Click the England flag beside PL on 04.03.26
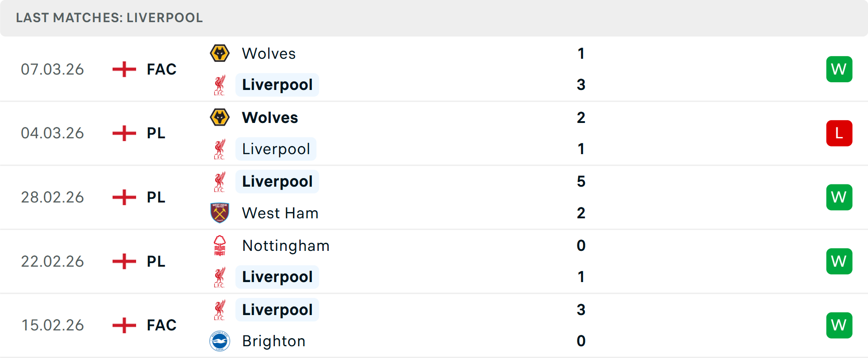Viewport: 868px width, 358px height. coord(123,133)
